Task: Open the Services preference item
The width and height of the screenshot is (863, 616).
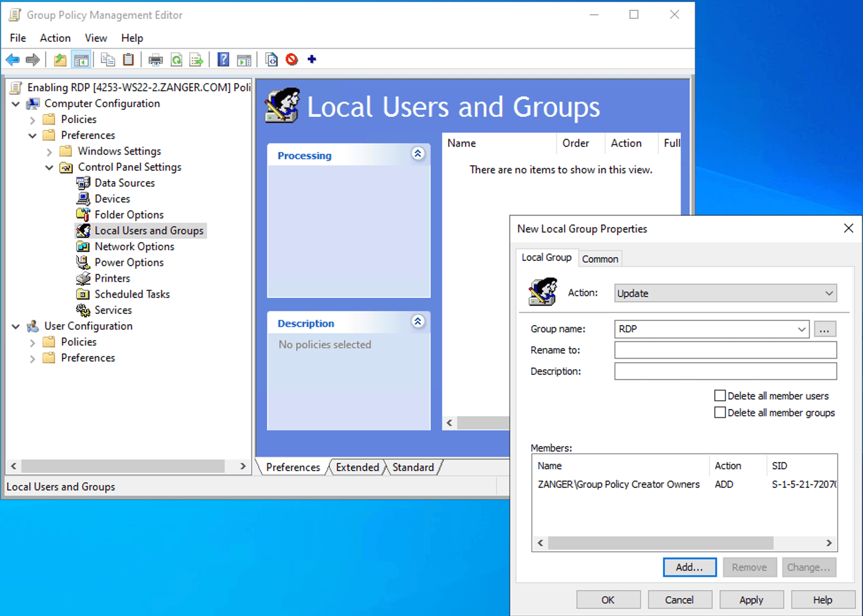Action: [113, 310]
